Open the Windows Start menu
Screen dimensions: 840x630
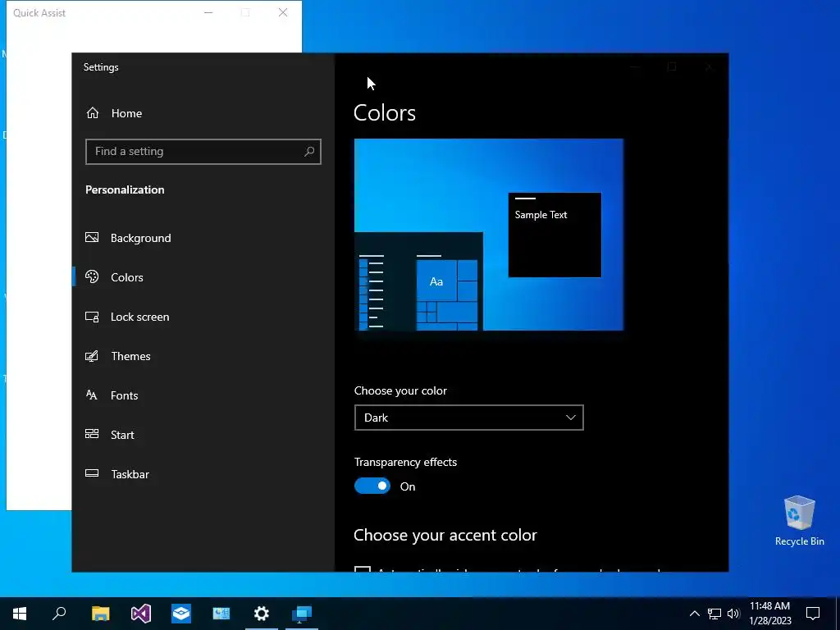20,614
